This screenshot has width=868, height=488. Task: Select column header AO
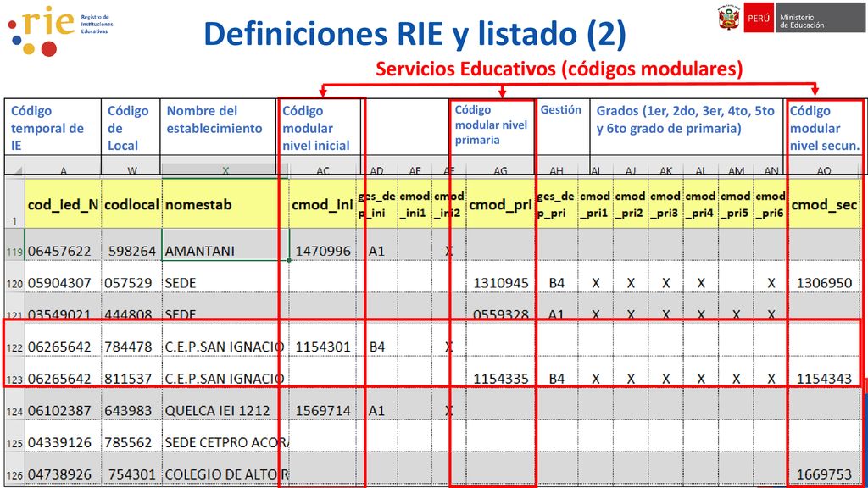click(x=824, y=169)
